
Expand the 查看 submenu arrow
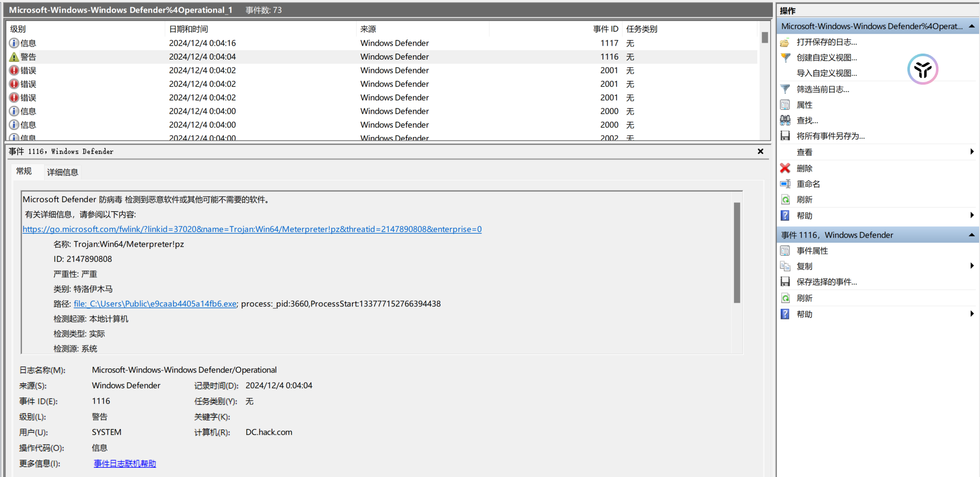[x=971, y=152]
